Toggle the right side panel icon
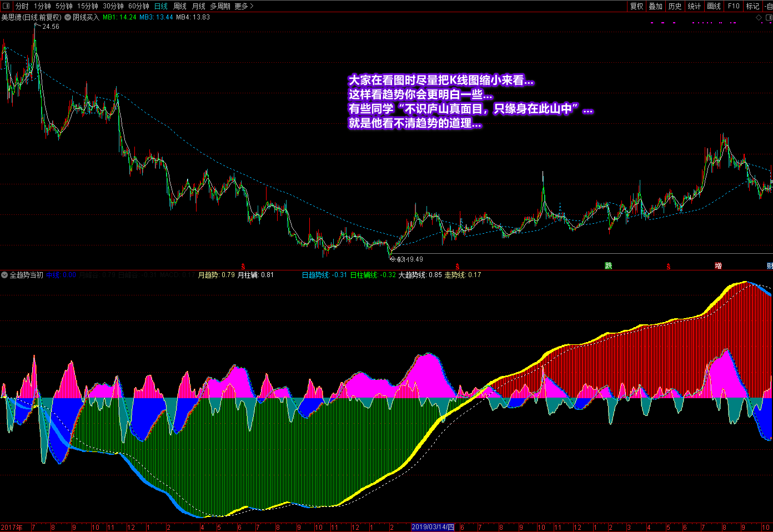 point(769,18)
